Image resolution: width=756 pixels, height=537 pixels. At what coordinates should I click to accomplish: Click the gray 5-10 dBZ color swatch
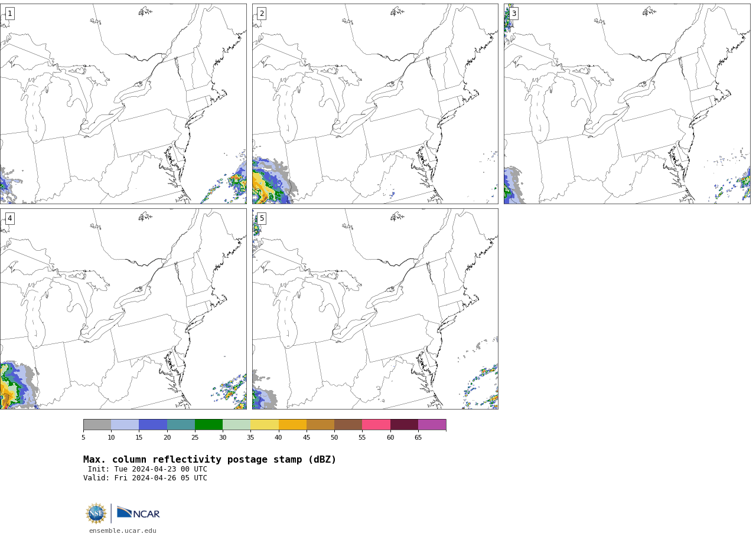coord(97,425)
